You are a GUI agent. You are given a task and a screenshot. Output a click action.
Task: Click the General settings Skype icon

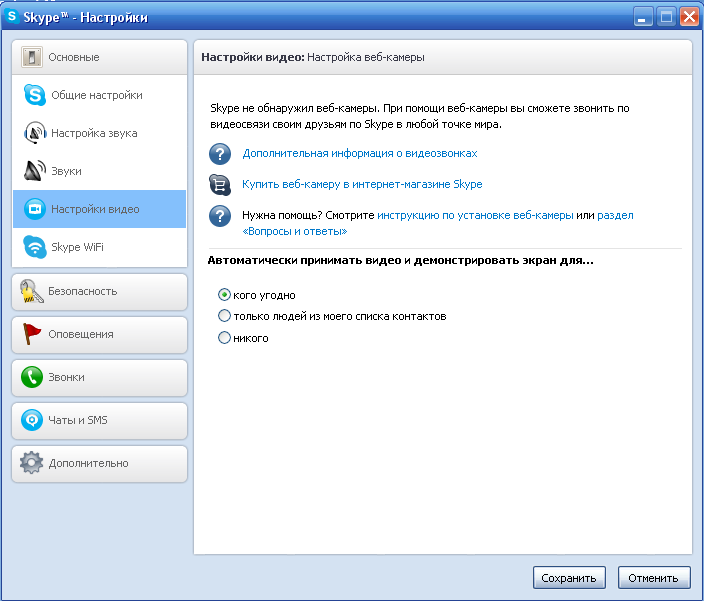pos(35,95)
